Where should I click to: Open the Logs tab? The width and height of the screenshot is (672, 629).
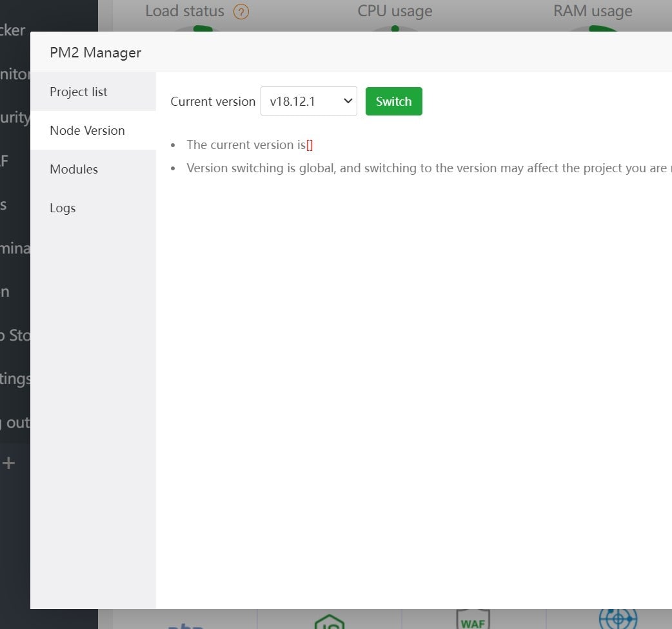[93, 208]
